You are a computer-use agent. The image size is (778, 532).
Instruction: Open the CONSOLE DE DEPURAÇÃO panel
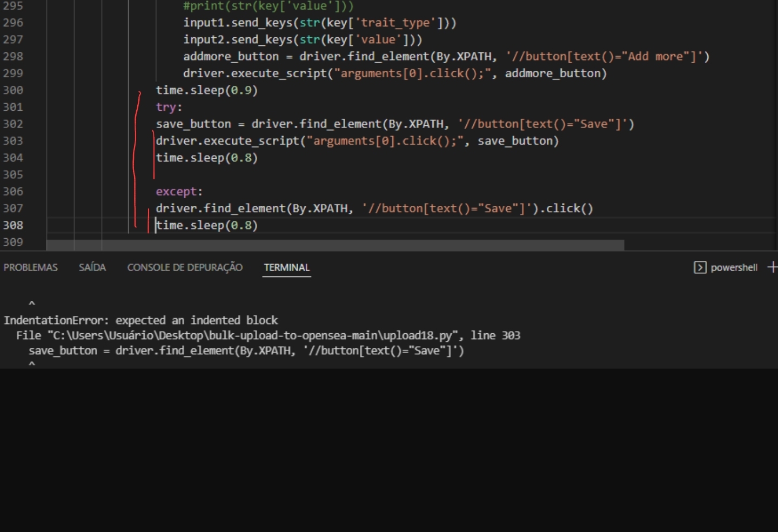tap(185, 267)
